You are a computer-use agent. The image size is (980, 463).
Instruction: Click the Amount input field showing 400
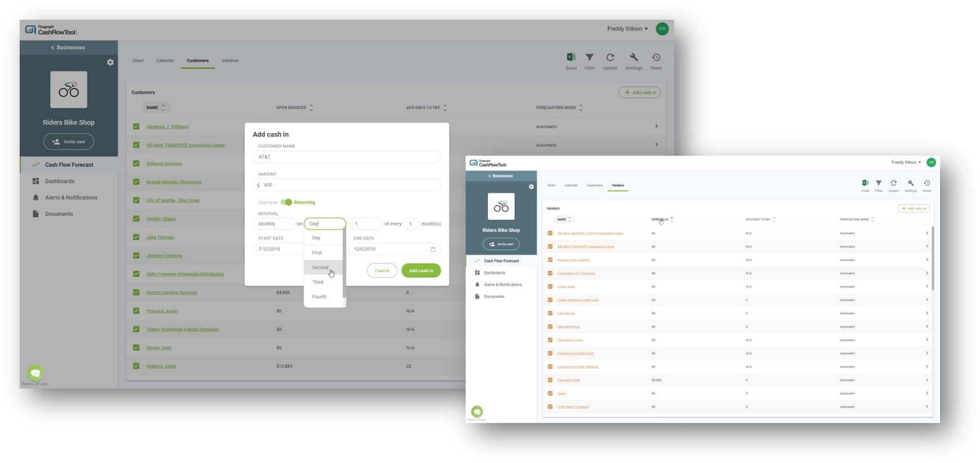click(x=347, y=185)
